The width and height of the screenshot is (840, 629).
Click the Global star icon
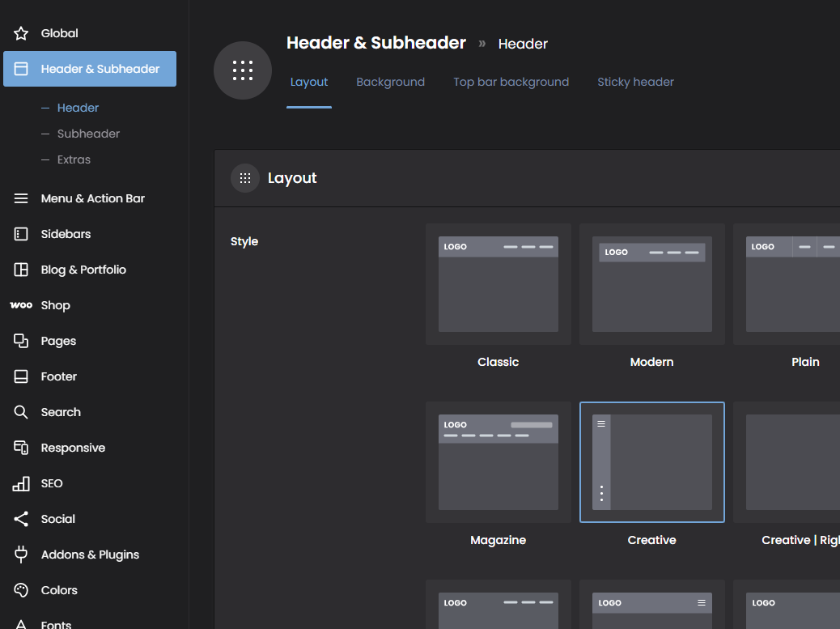pos(21,33)
